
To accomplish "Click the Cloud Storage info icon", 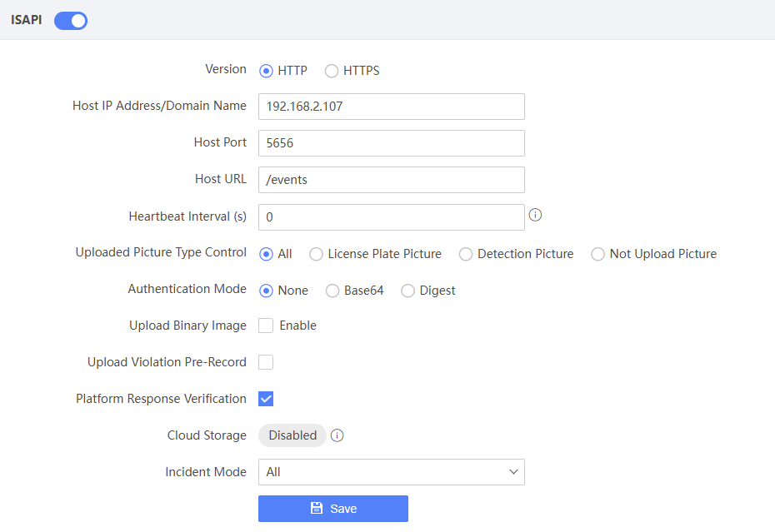I will click(x=337, y=435).
